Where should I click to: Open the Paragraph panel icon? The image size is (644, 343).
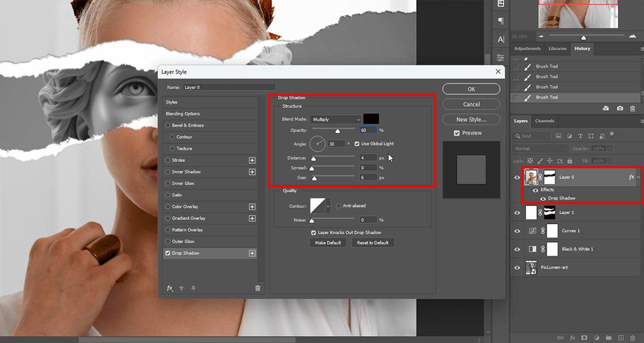(501, 21)
